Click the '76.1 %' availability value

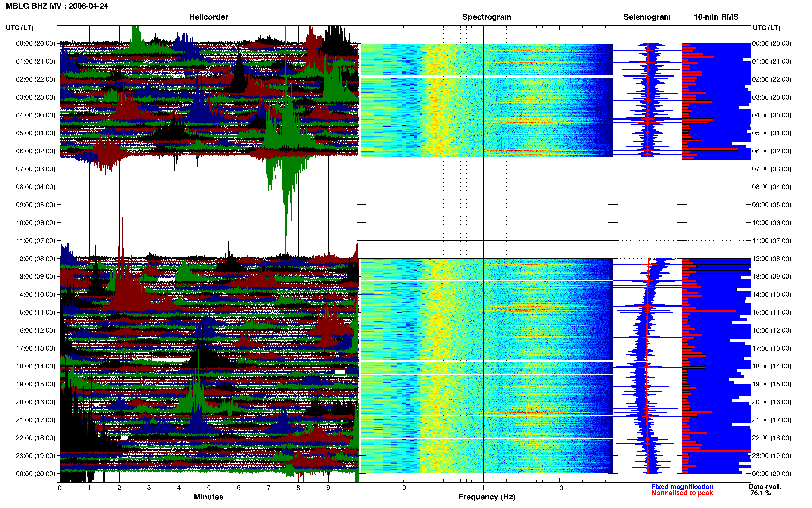(x=761, y=493)
